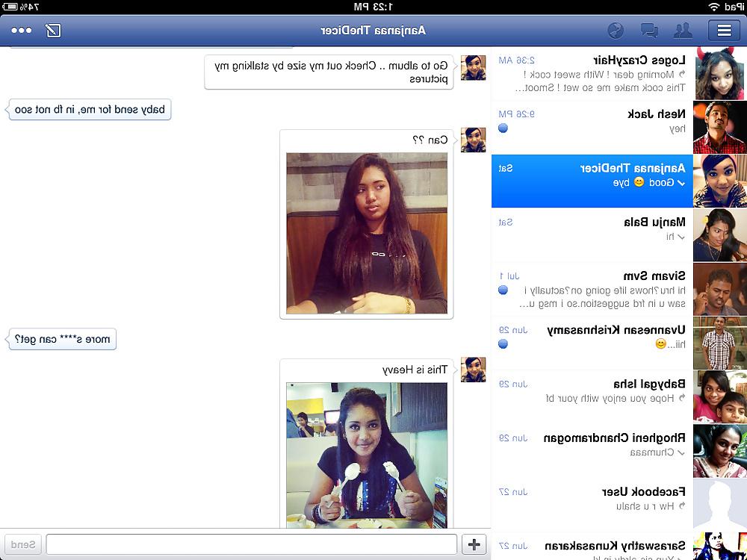Image resolution: width=747 pixels, height=560 pixels.
Task: Open the photo sent with "Can ??"
Action: tap(367, 233)
